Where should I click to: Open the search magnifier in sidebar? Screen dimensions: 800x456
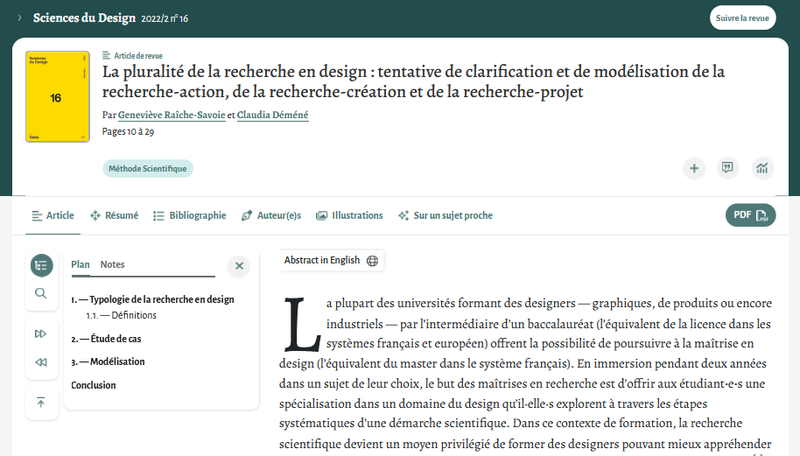click(41, 293)
